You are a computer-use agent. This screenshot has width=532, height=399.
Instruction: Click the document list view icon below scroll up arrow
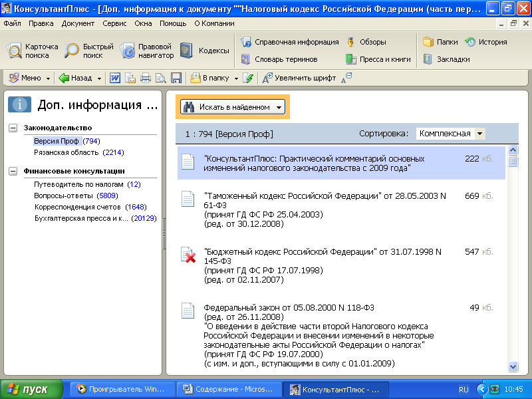[x=513, y=161]
